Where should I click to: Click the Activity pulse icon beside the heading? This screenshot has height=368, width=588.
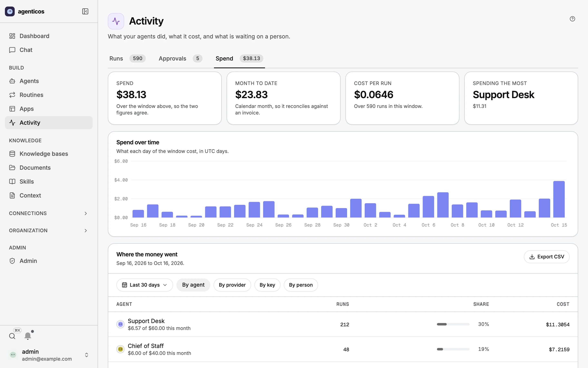coord(116,21)
